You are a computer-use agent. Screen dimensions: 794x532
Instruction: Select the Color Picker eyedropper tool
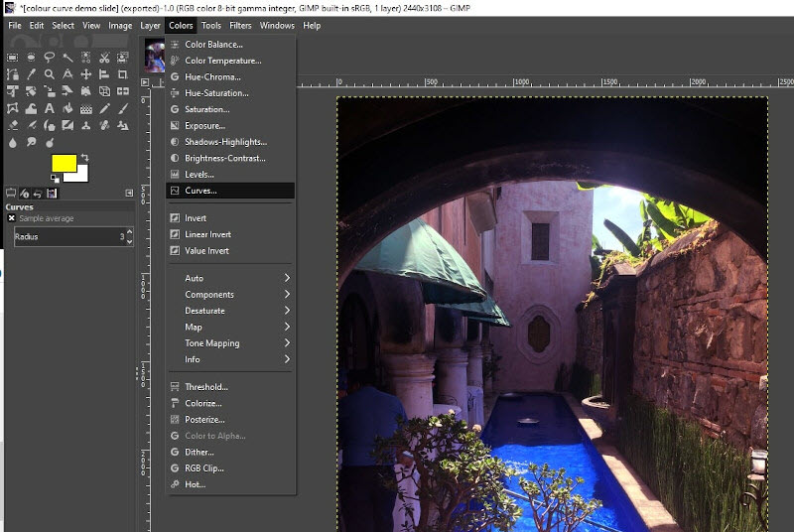[31, 74]
